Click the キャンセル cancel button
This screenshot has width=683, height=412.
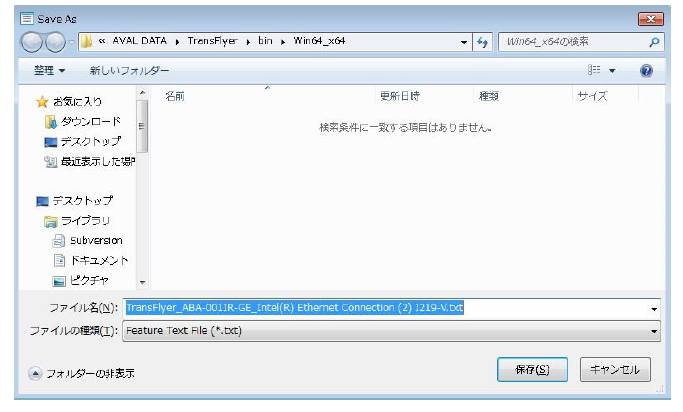(615, 369)
